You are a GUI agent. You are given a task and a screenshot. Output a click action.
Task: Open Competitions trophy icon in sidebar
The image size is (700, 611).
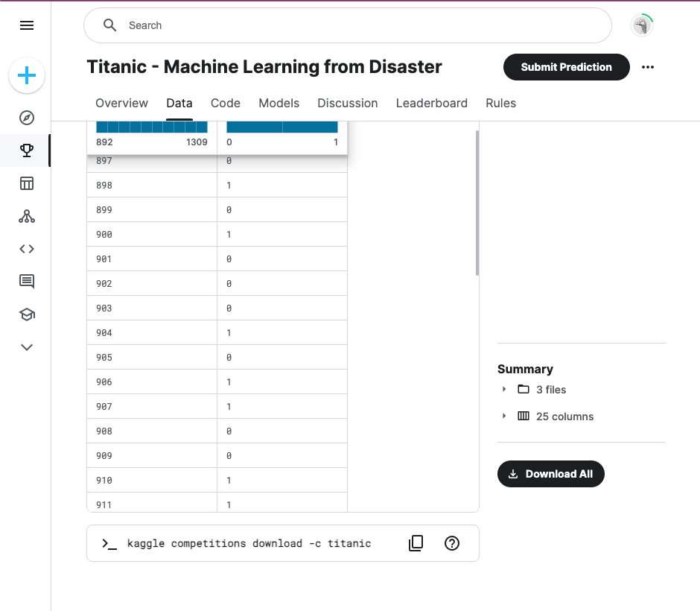tap(27, 151)
